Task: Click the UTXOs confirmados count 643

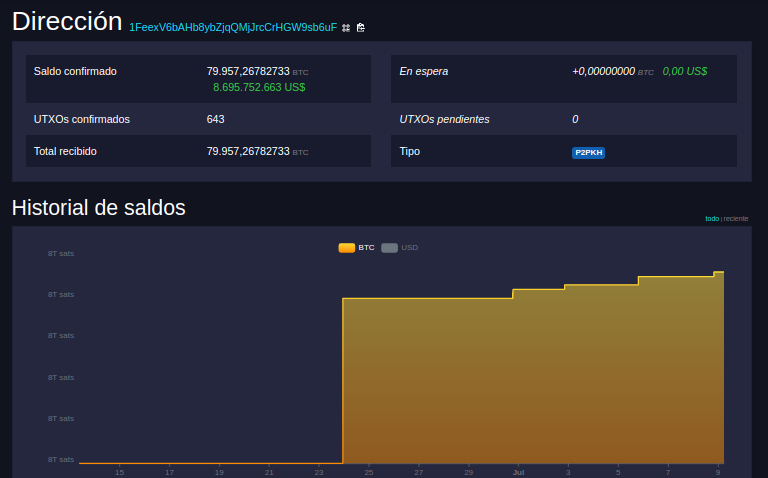Action: point(215,119)
